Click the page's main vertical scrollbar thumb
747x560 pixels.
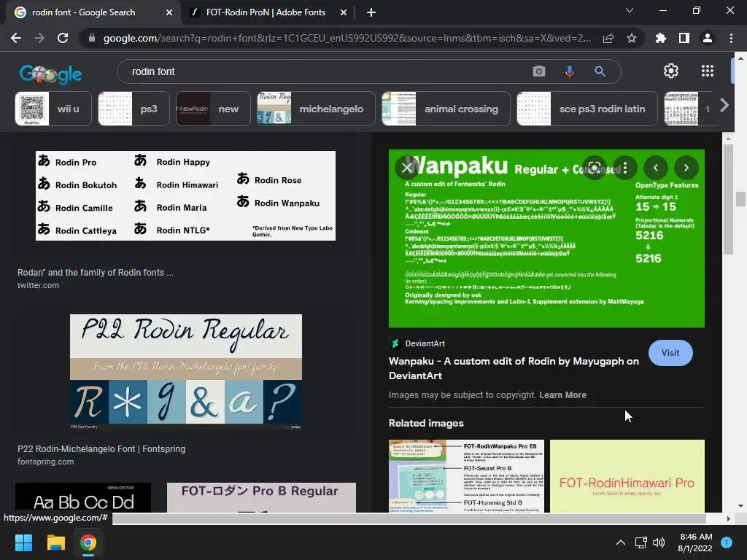click(x=740, y=199)
